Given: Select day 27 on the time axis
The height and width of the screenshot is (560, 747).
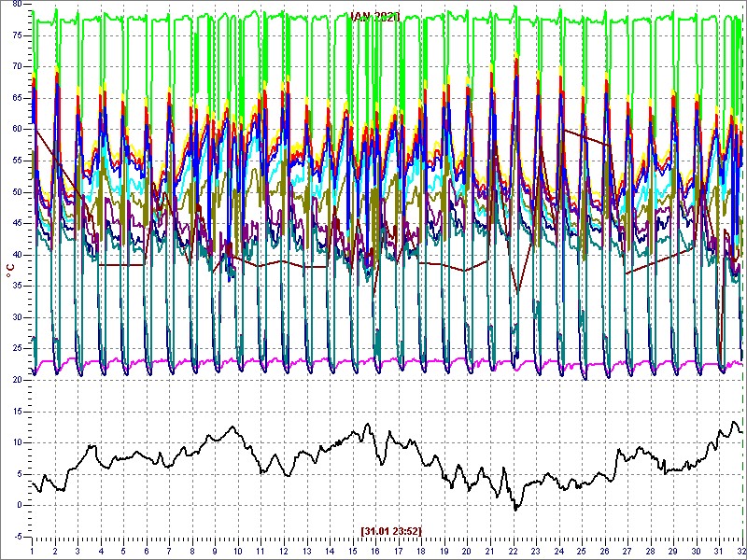Looking at the screenshot, I should pos(627,553).
